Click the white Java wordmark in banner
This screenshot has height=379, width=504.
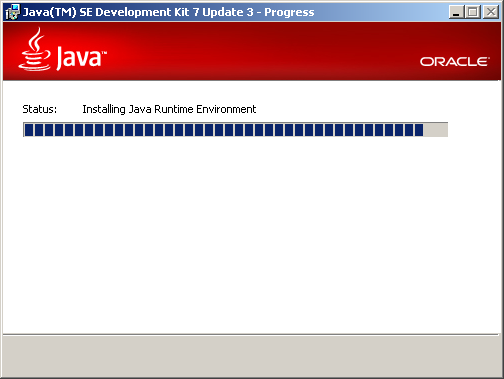pos(81,58)
